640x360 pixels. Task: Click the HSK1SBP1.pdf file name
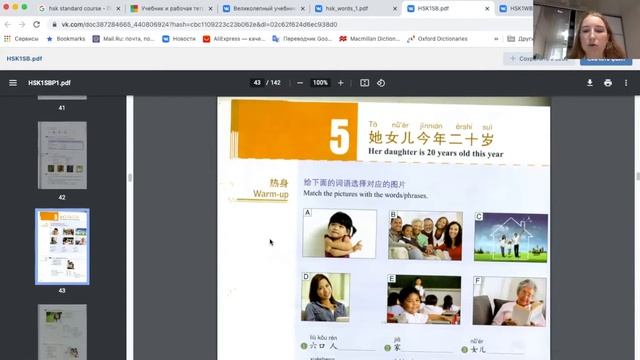click(x=49, y=83)
